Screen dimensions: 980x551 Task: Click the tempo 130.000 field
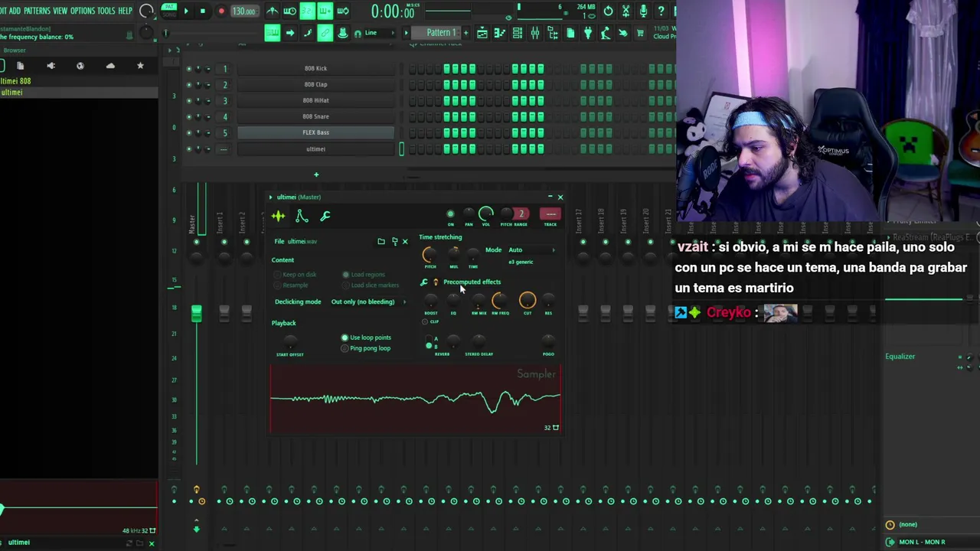(x=243, y=11)
